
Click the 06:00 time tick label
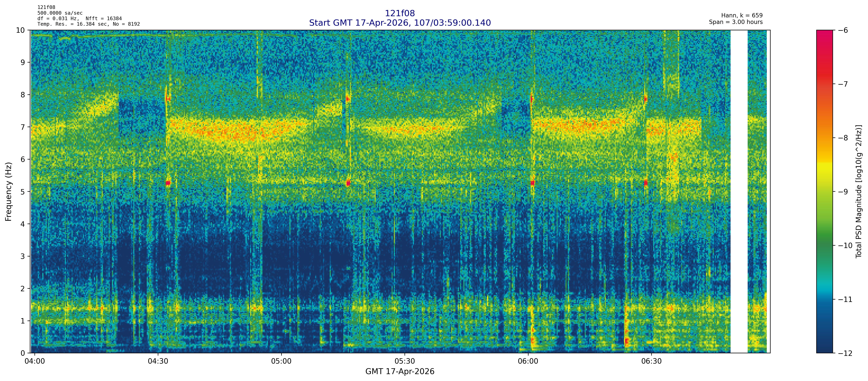click(528, 362)
